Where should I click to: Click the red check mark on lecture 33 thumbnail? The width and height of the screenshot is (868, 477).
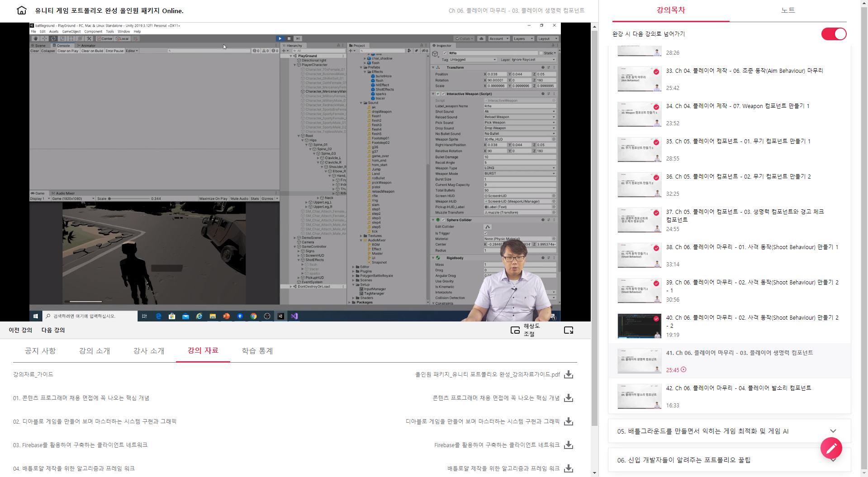click(656, 72)
